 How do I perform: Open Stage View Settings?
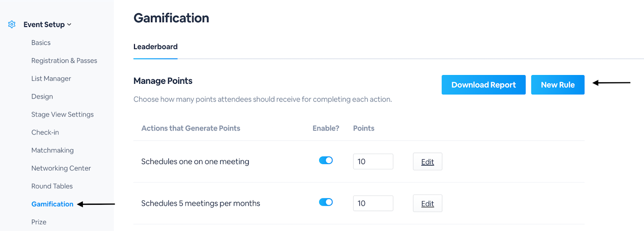pyautogui.click(x=62, y=114)
